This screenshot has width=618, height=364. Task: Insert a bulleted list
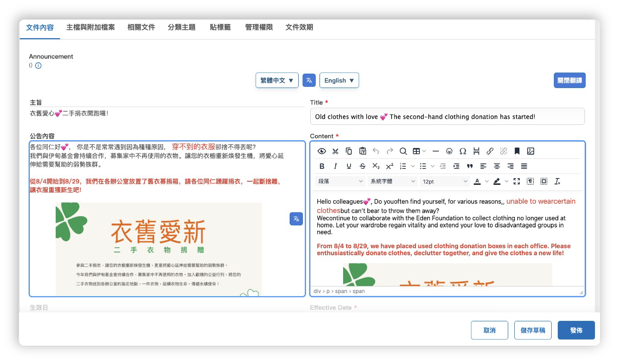(423, 166)
